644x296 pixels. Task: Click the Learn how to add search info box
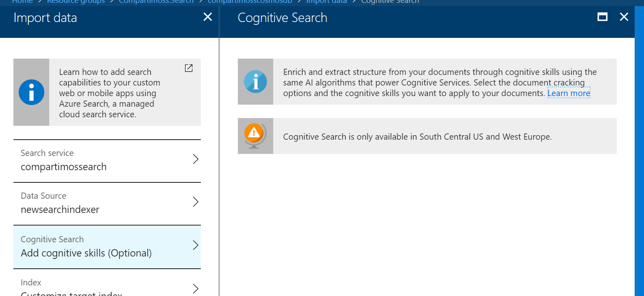(x=107, y=92)
